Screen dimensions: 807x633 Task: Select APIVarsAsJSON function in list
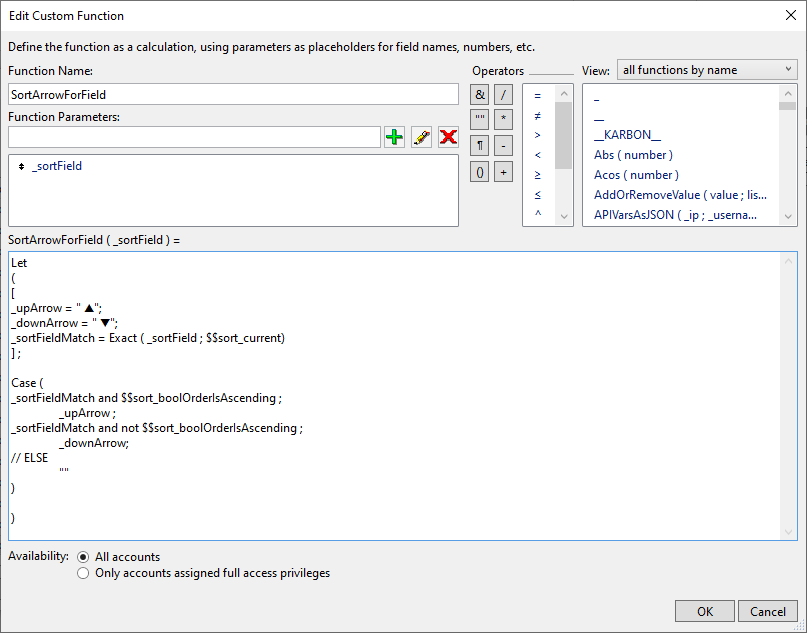pos(675,215)
